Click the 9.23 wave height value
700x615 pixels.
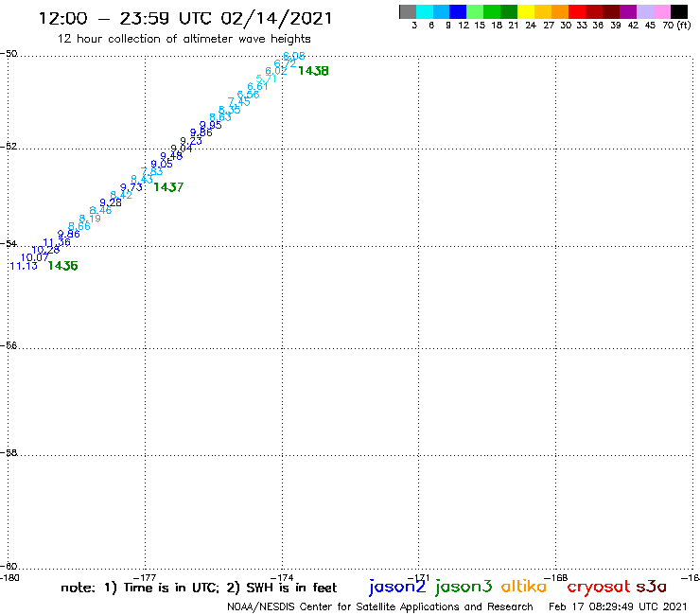coord(191,141)
